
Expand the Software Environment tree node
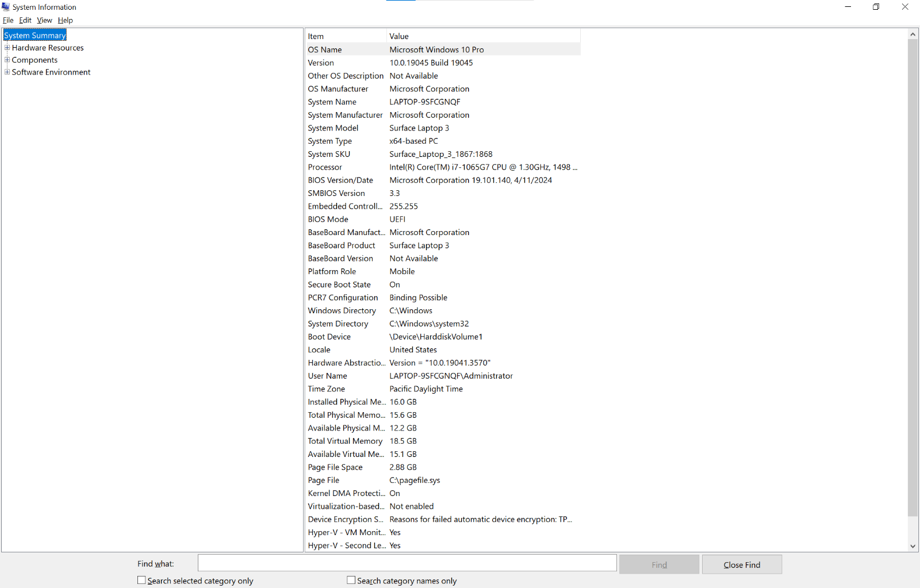coord(7,72)
